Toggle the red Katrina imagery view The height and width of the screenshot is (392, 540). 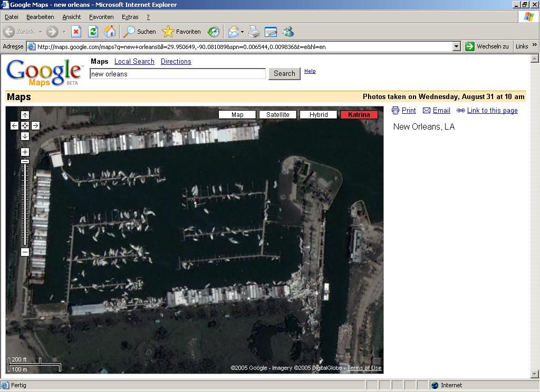[359, 114]
